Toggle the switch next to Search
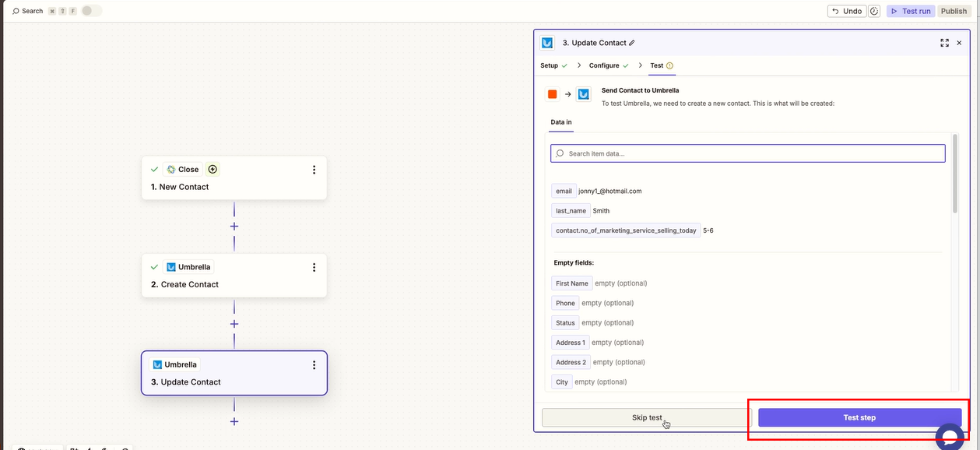 (x=91, y=11)
